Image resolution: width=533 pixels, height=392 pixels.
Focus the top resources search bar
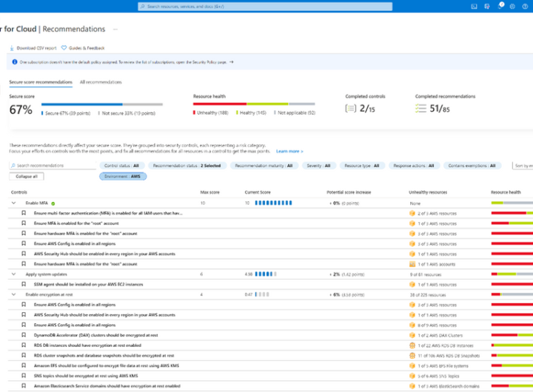click(265, 7)
